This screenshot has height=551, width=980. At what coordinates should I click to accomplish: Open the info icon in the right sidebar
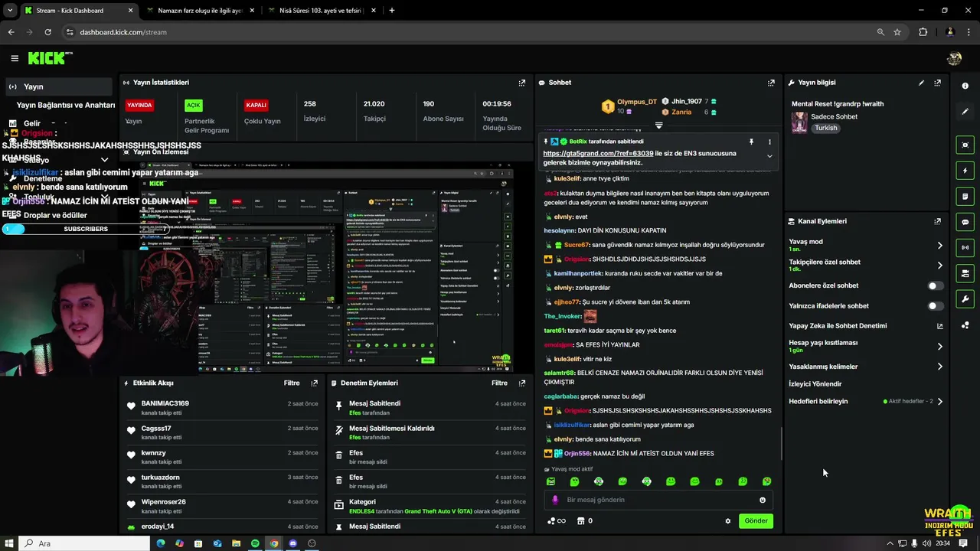[965, 86]
